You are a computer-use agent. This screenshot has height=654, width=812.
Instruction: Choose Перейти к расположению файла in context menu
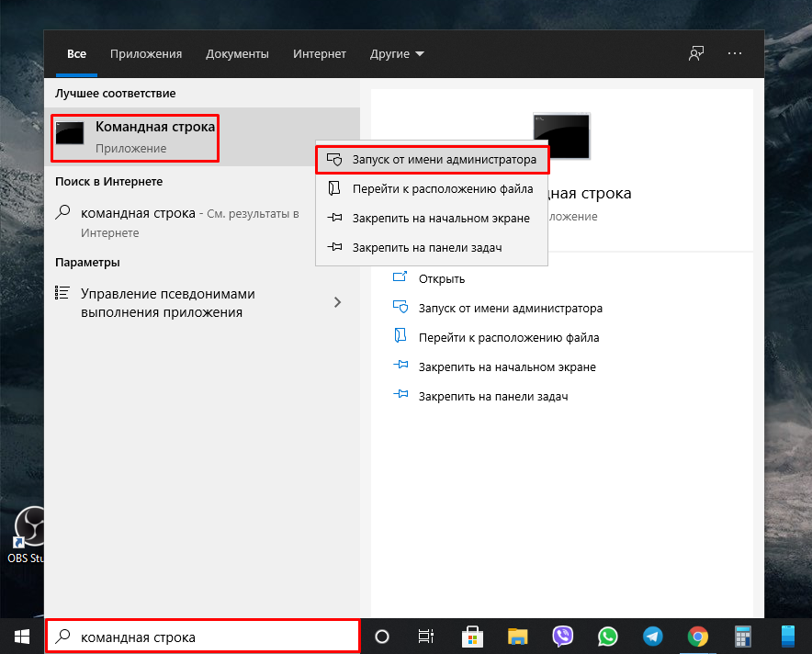[432, 189]
